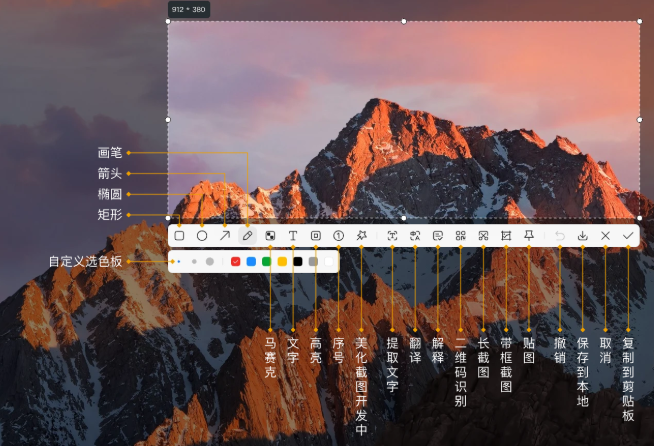Click the framed screenshot icon

point(506,236)
